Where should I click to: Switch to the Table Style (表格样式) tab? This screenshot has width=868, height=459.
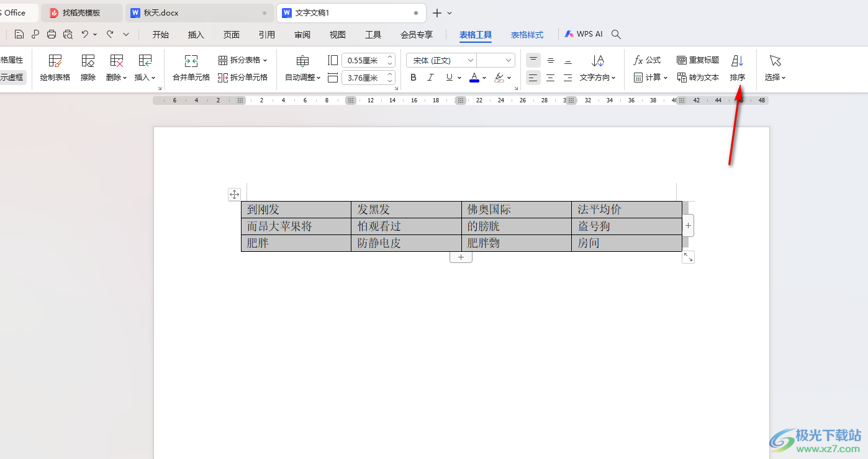click(527, 35)
